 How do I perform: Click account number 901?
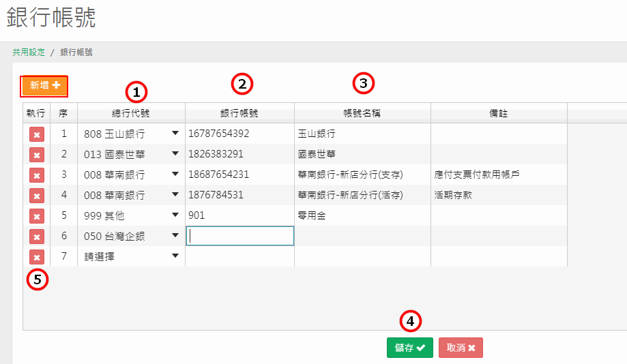coord(196,215)
